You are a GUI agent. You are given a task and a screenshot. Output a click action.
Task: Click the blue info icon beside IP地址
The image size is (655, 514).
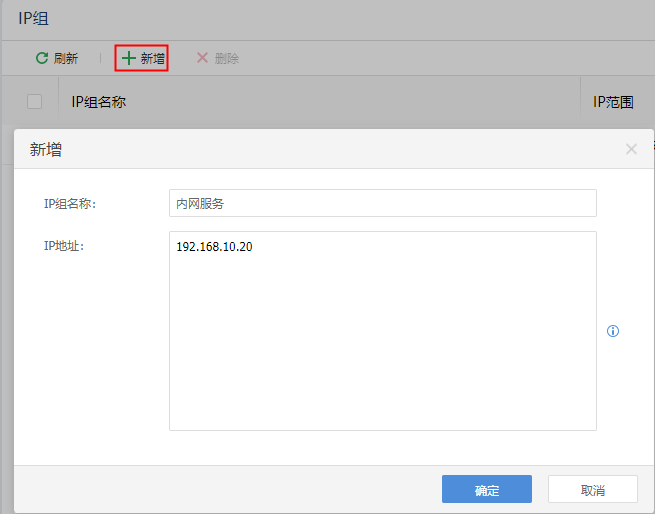tap(613, 331)
